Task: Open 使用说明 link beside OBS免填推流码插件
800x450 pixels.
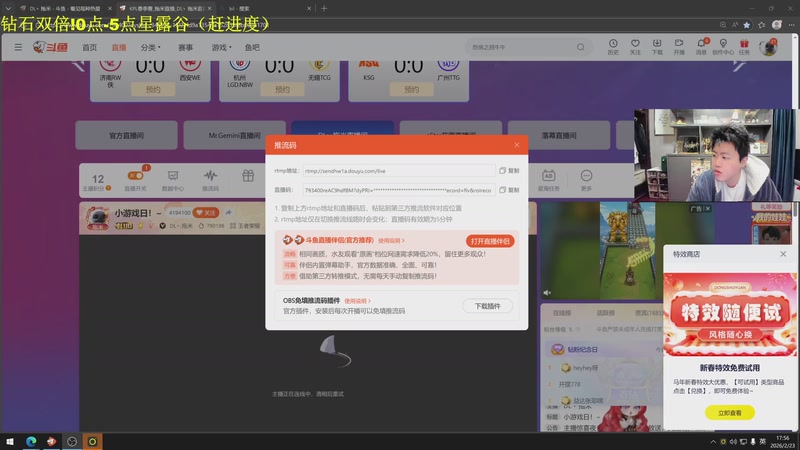Action: pos(357,301)
